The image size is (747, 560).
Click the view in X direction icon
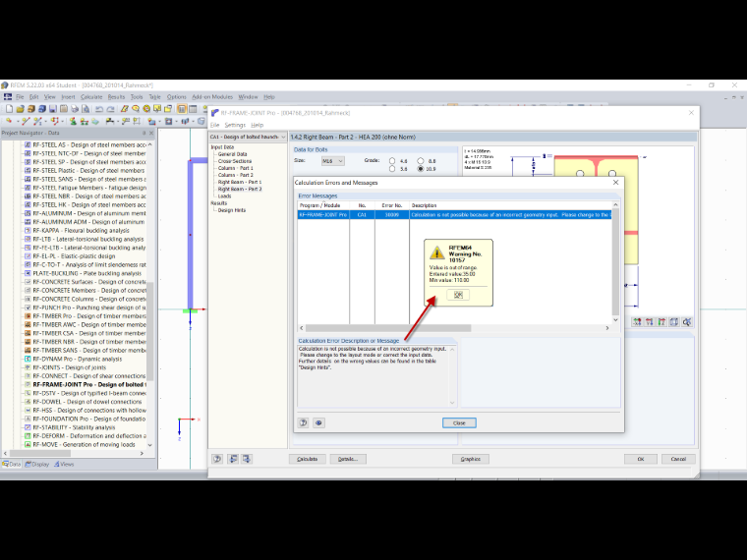click(x=637, y=322)
